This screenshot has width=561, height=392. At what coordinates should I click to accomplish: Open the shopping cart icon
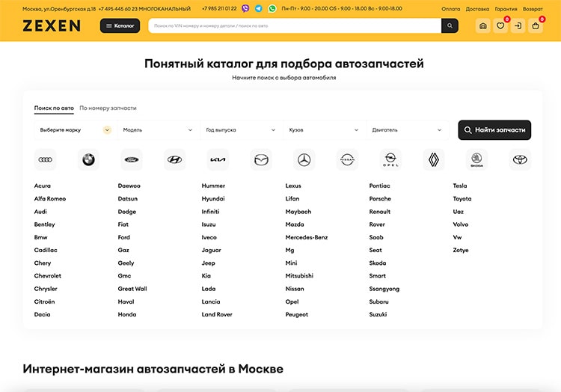point(536,25)
